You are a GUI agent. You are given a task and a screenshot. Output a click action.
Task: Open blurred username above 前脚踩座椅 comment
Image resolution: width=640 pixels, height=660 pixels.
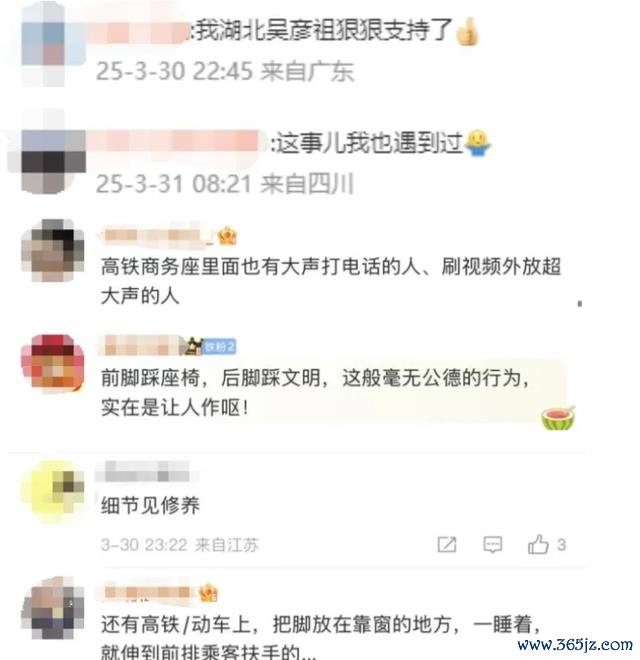tap(141, 346)
